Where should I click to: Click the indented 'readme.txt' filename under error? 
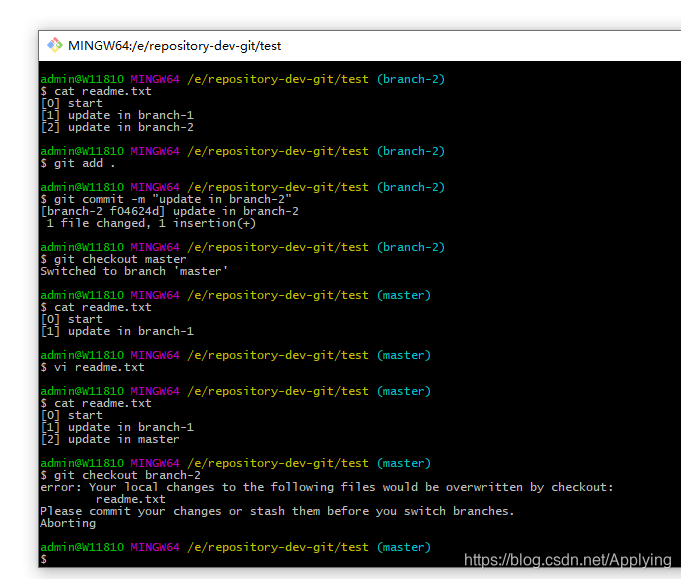(130, 500)
